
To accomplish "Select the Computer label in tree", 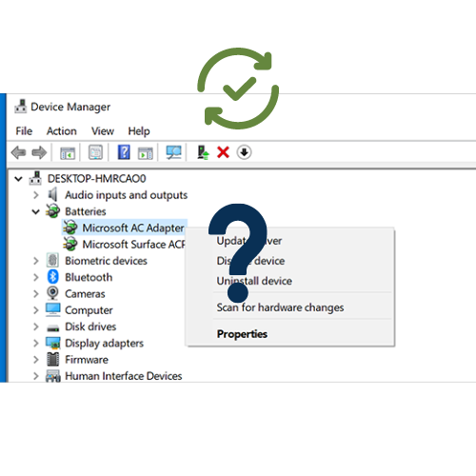I will click(x=89, y=310).
